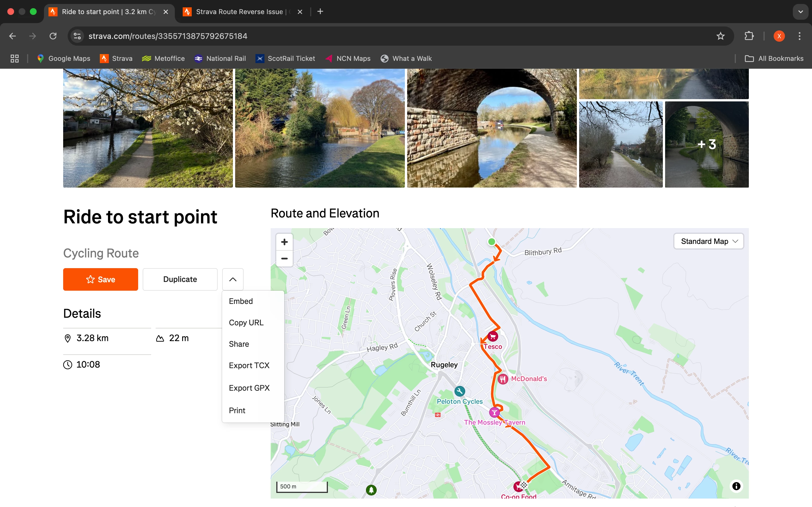Choose Copy URL from the menu
Screen dimensions: 812x507
(246, 323)
